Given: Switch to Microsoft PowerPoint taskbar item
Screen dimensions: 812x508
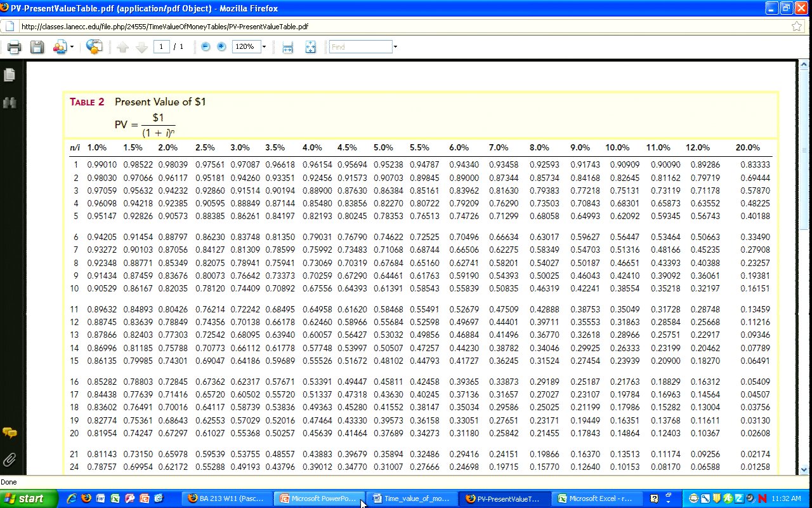Looking at the screenshot, I should point(320,498).
